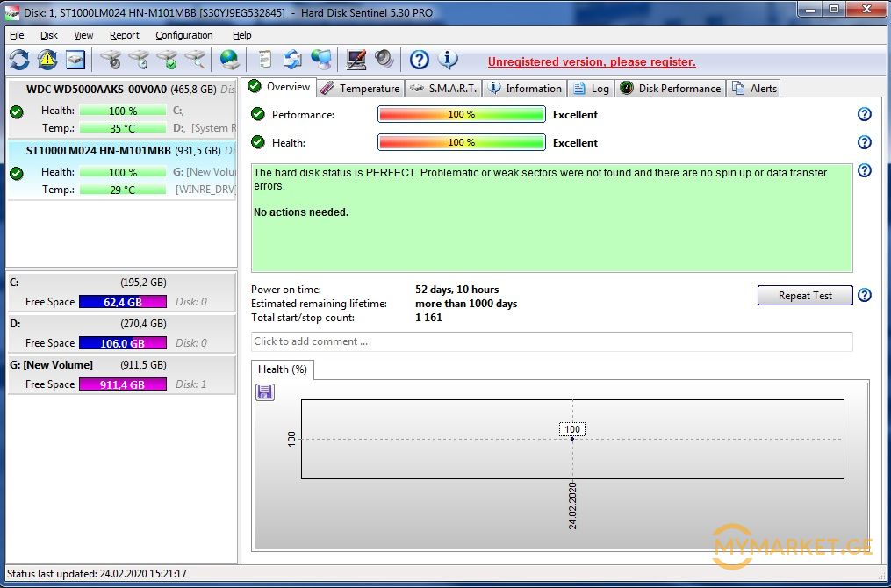Select WDC WD5000AAKS-00V0A0 disk entry
Viewport: 891px width, 588px height.
[x=122, y=108]
